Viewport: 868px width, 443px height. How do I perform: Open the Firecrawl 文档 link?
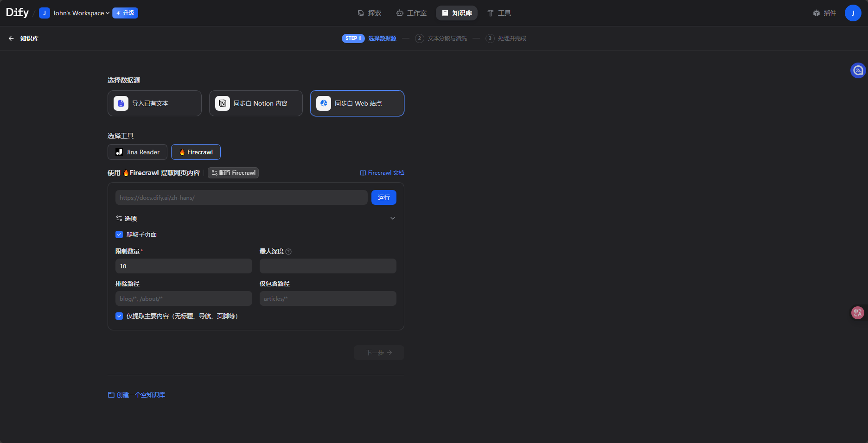coord(382,173)
